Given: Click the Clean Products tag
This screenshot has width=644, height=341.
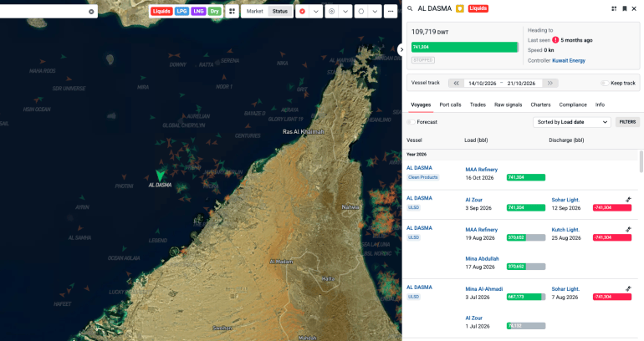Looking at the screenshot, I should click(422, 177).
